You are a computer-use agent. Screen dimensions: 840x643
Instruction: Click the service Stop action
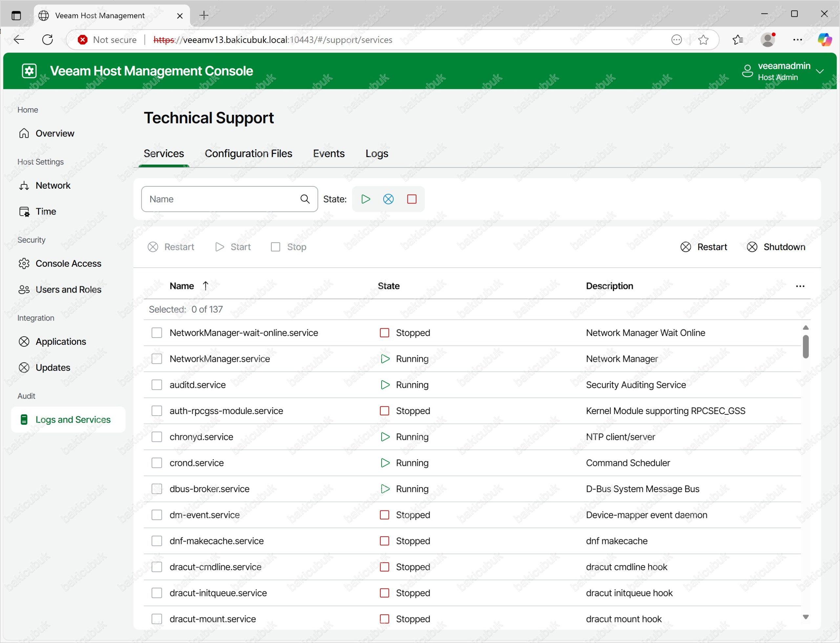288,247
